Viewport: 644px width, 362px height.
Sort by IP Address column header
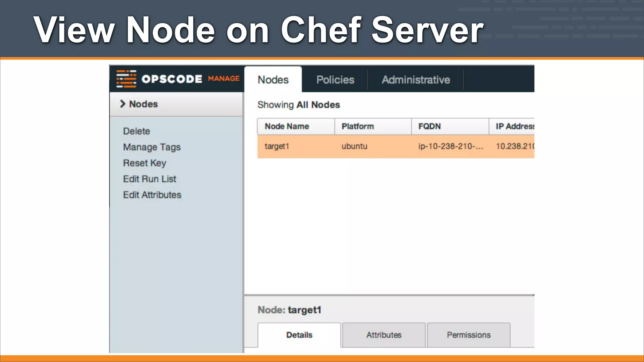[512, 126]
